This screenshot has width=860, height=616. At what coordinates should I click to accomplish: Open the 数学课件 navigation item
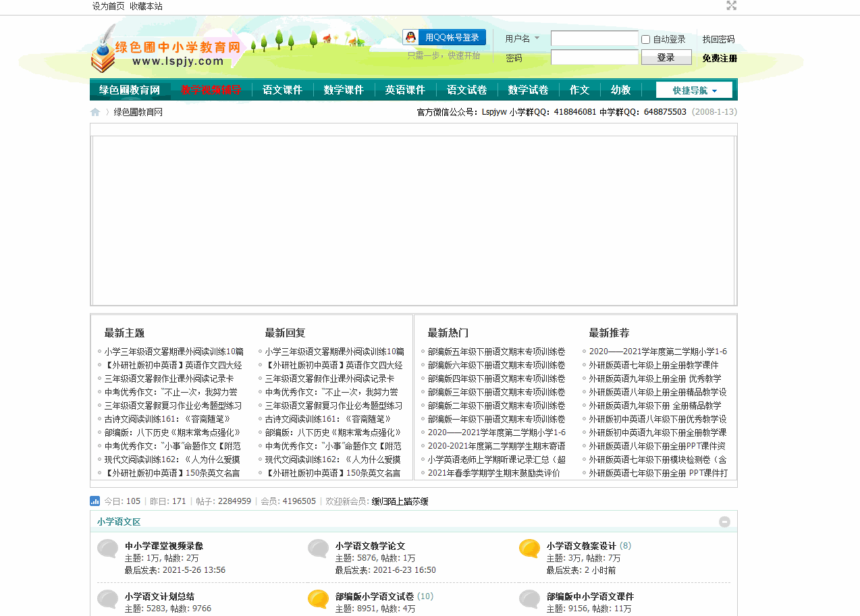(x=344, y=90)
